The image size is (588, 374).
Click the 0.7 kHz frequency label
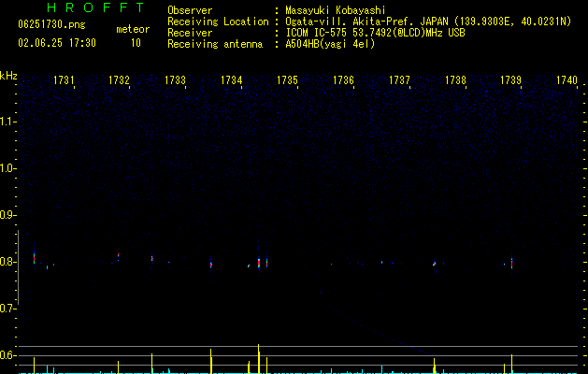(7, 309)
